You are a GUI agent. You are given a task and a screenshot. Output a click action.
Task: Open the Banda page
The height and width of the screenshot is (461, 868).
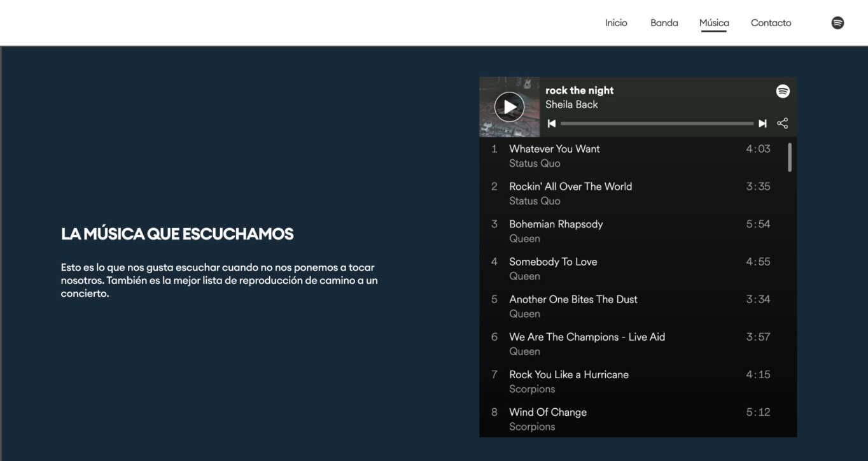664,22
